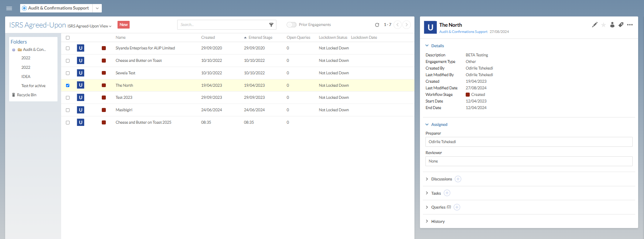The image size is (644, 239).
Task: Click the Preparer field Odirile Tshekedi
Action: pos(529,142)
